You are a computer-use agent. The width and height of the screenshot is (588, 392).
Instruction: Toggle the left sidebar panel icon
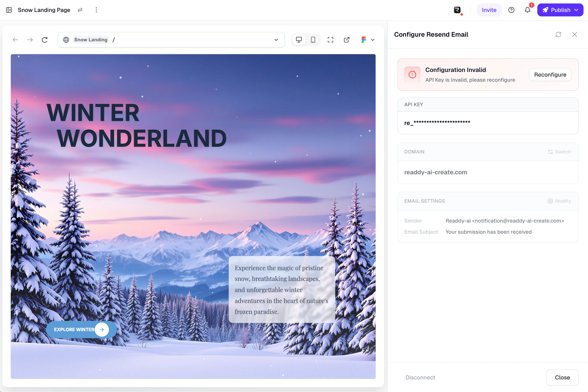point(9,10)
